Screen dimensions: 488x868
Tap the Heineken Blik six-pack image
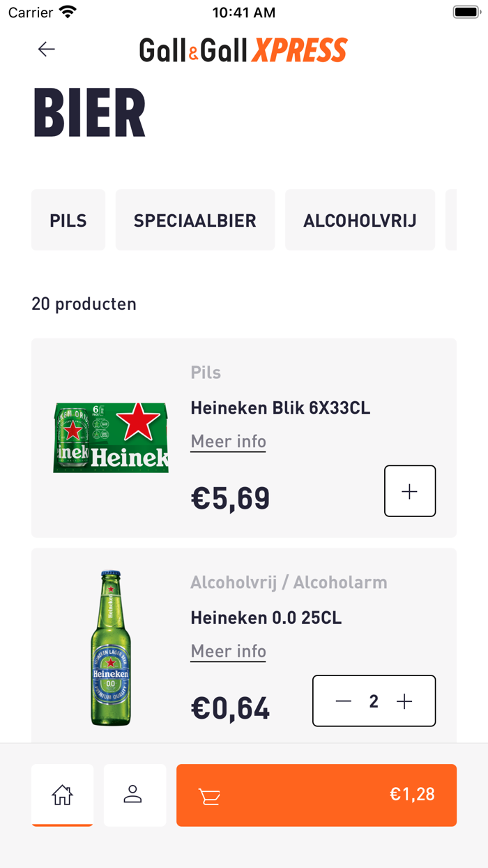[112, 438]
